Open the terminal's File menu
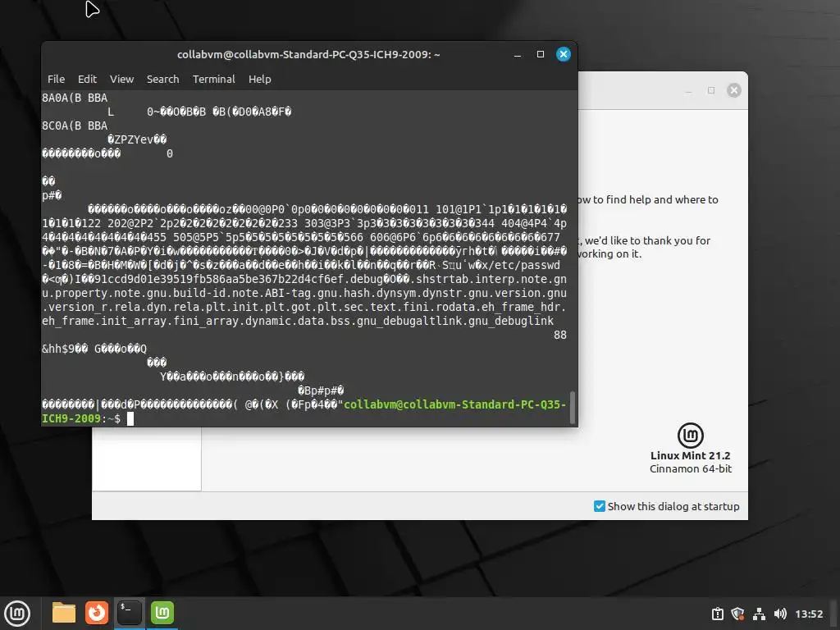Screen dimensions: 840x630 click(57, 79)
